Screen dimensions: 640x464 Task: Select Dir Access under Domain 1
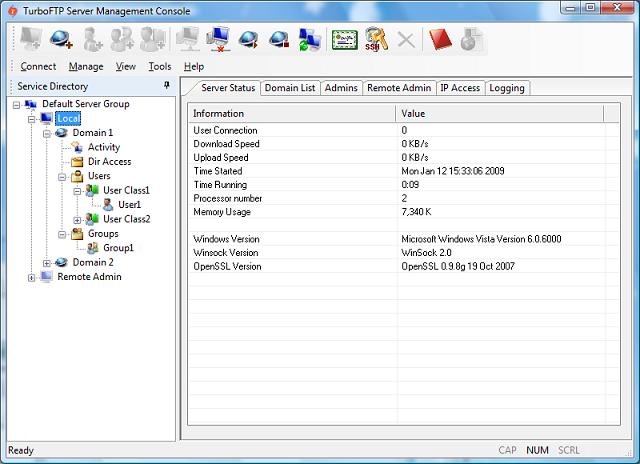(109, 162)
